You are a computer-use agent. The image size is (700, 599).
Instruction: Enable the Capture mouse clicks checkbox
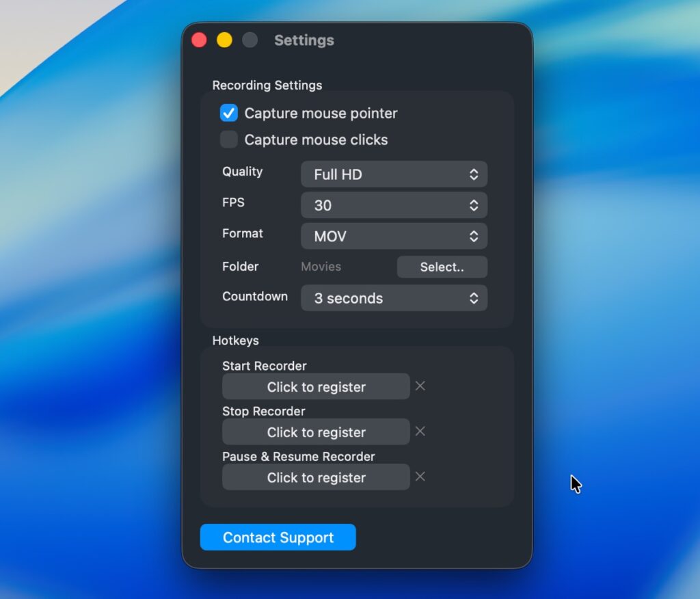point(229,140)
